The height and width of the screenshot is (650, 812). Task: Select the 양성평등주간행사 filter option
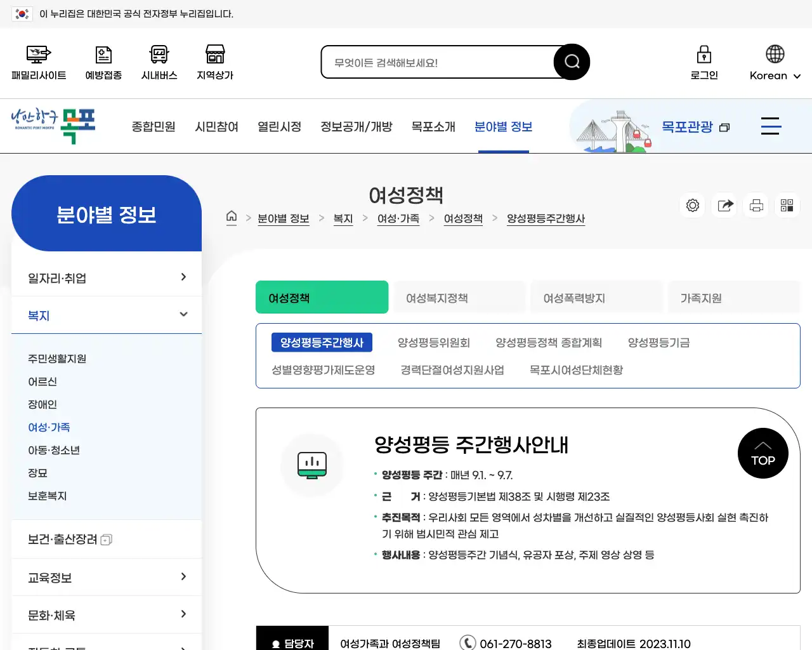tap(322, 342)
